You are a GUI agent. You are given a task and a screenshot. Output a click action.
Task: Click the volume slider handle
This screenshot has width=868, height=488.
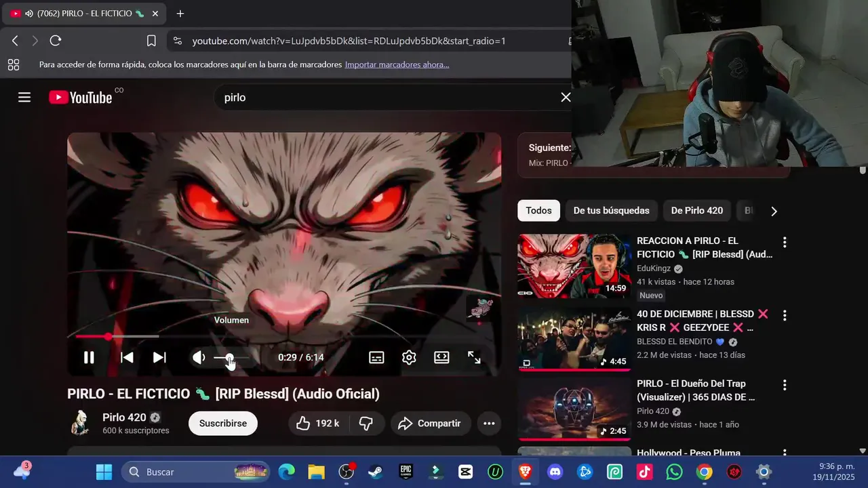click(x=229, y=357)
